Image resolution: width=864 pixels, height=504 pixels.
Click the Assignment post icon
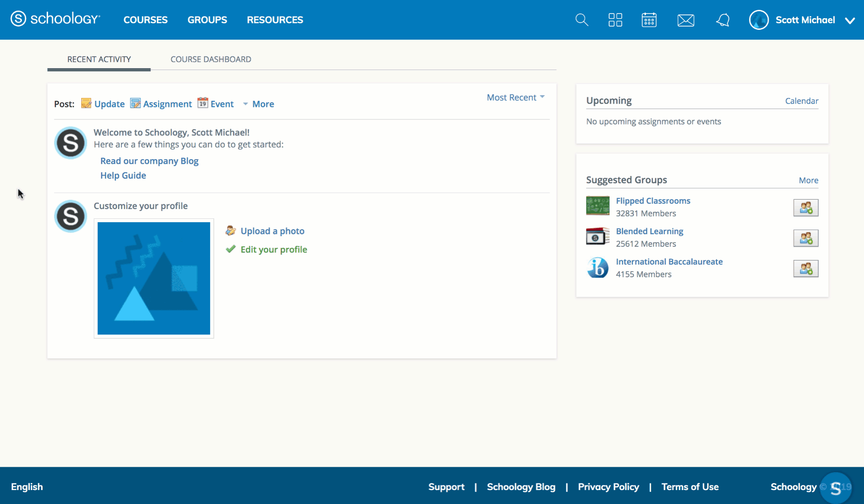135,103
